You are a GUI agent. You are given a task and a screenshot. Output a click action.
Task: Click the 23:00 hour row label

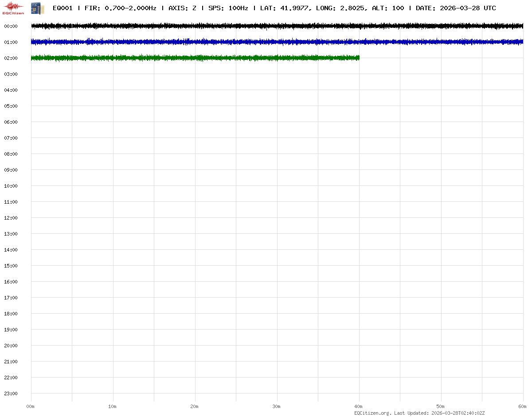coord(11,393)
